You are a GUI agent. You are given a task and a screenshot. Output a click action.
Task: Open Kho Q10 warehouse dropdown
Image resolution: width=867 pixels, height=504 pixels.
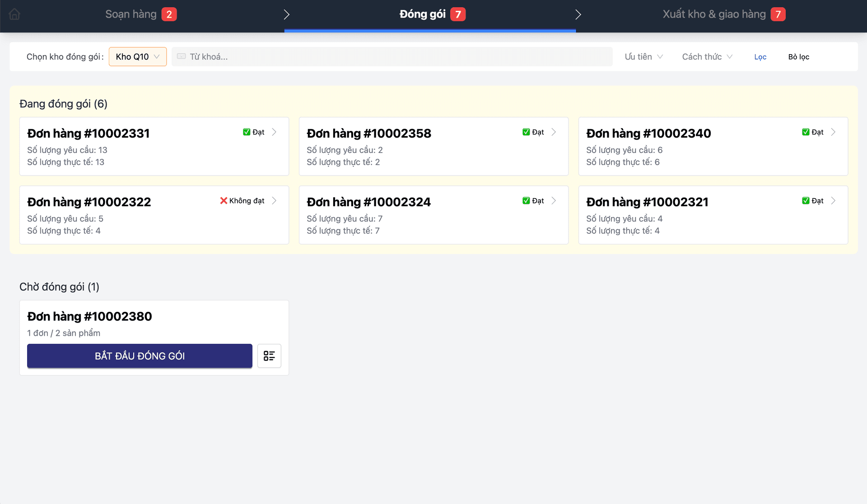coord(138,57)
